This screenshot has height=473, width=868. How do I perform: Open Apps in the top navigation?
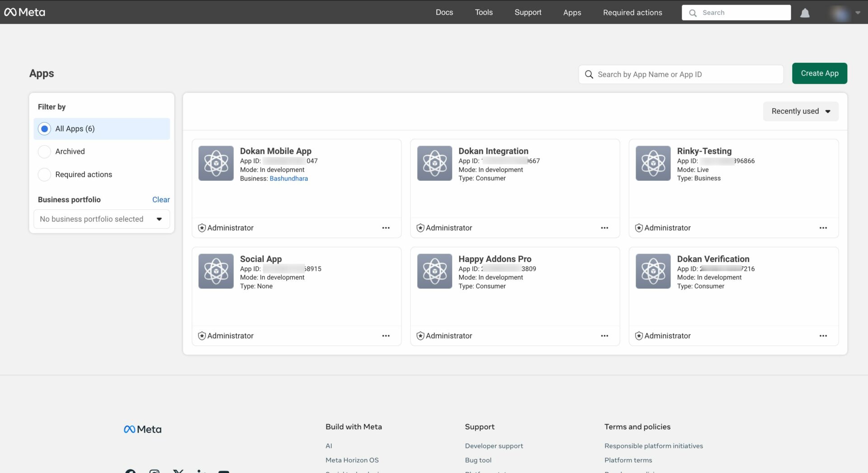(572, 13)
